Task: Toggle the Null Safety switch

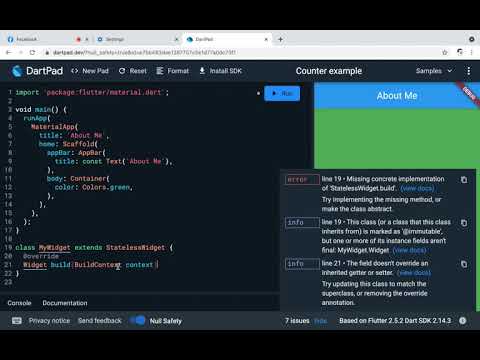Action: point(138,321)
